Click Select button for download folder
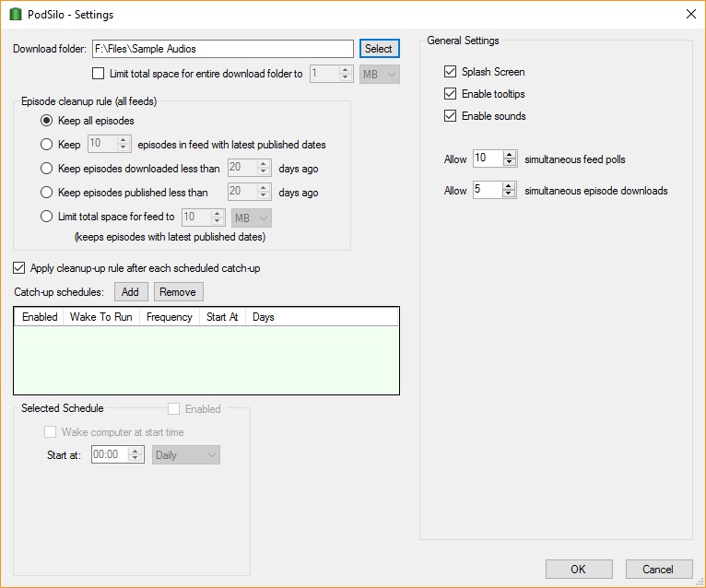706x588 pixels. (x=378, y=49)
